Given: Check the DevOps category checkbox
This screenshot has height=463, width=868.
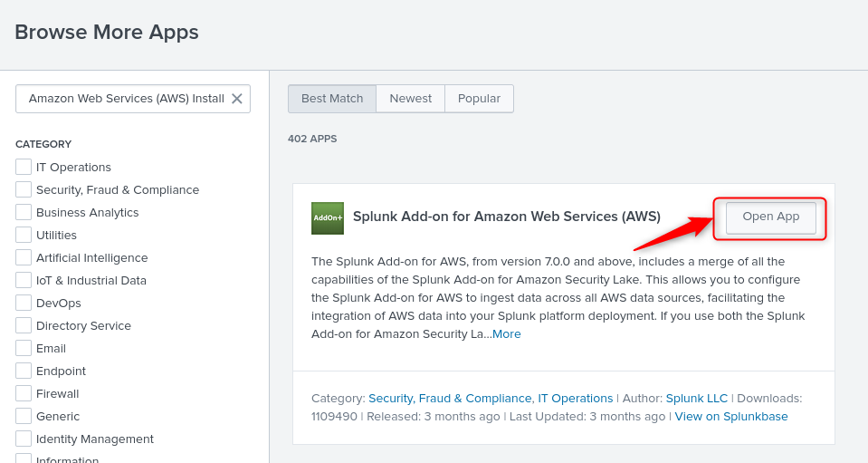Looking at the screenshot, I should 24,303.
